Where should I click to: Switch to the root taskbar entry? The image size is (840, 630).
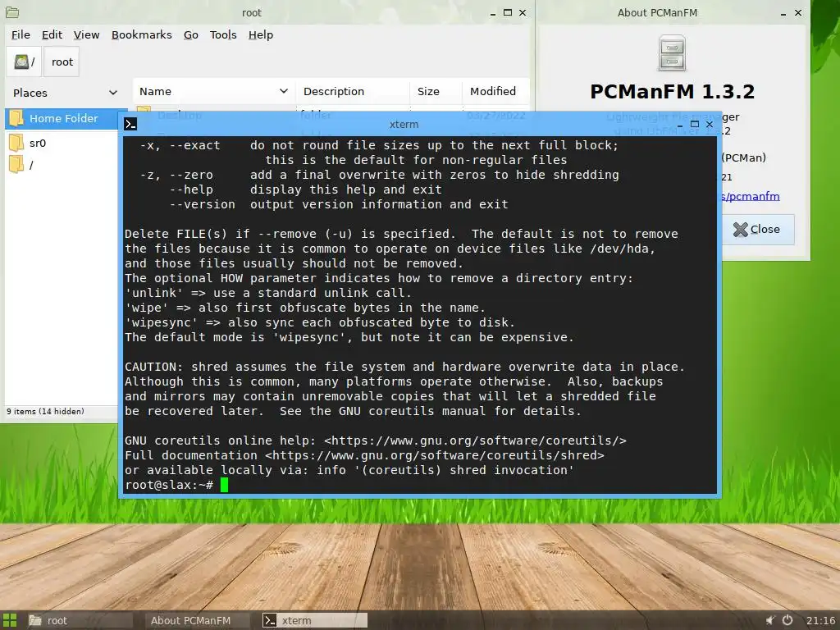tap(80, 620)
